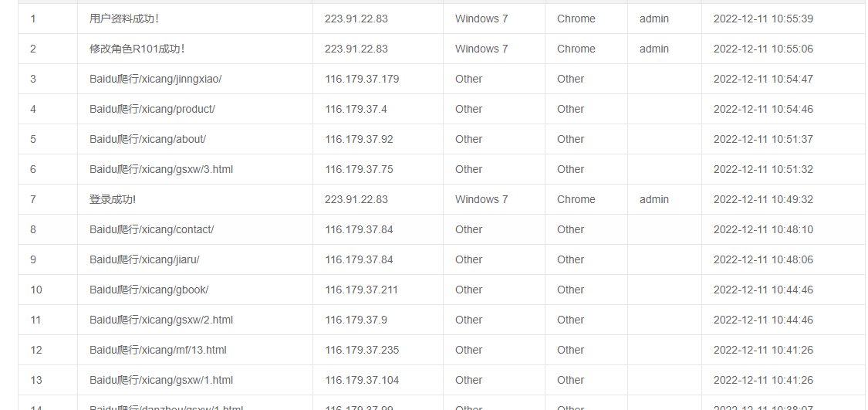The height and width of the screenshot is (410, 868).
Task: Select the /xicang/gsxw/3.html crawl entry
Action: (x=161, y=169)
